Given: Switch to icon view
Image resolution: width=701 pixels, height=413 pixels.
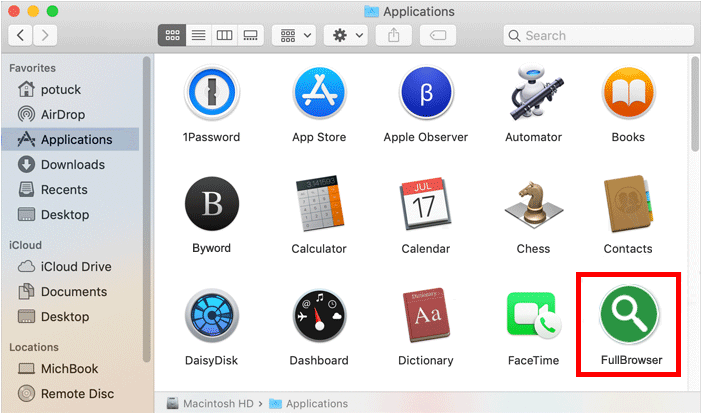Looking at the screenshot, I should tap(172, 35).
